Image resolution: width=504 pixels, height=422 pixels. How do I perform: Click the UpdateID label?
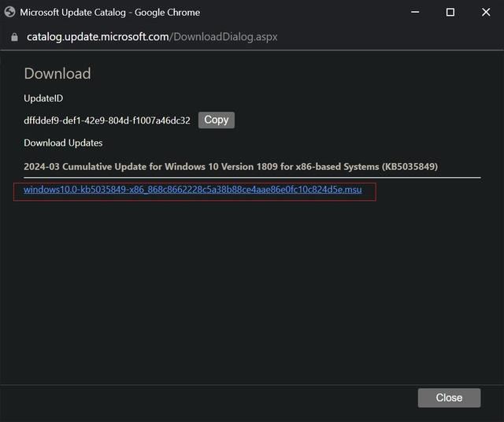43,98
